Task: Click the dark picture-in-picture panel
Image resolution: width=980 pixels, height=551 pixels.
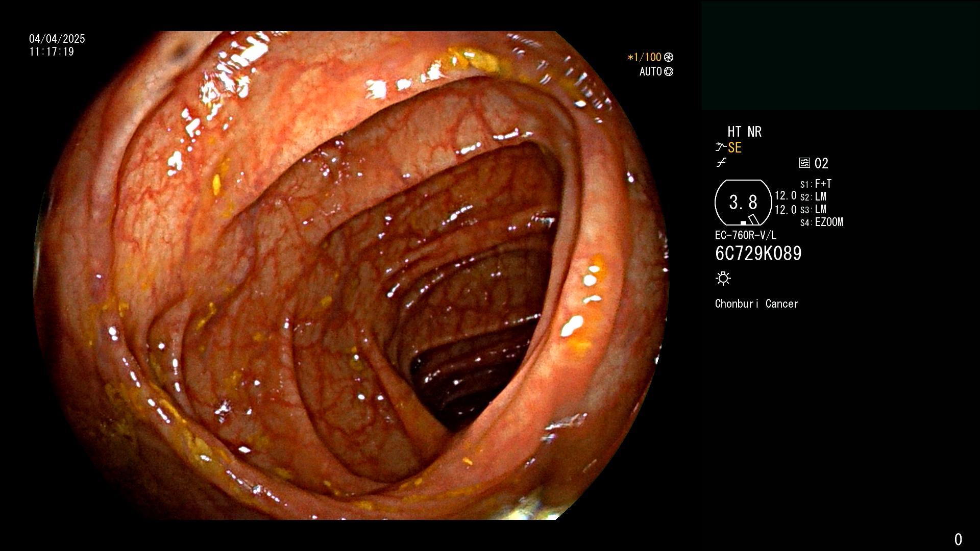Action: tap(840, 56)
